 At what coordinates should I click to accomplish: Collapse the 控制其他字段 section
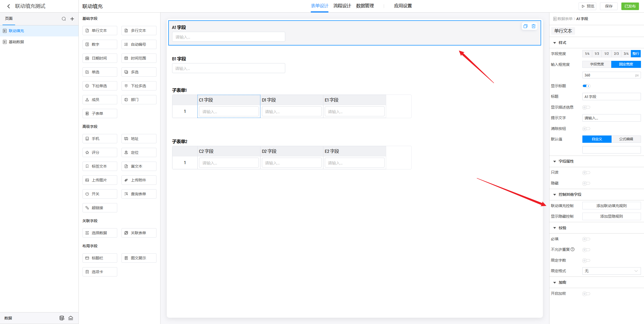click(x=555, y=195)
